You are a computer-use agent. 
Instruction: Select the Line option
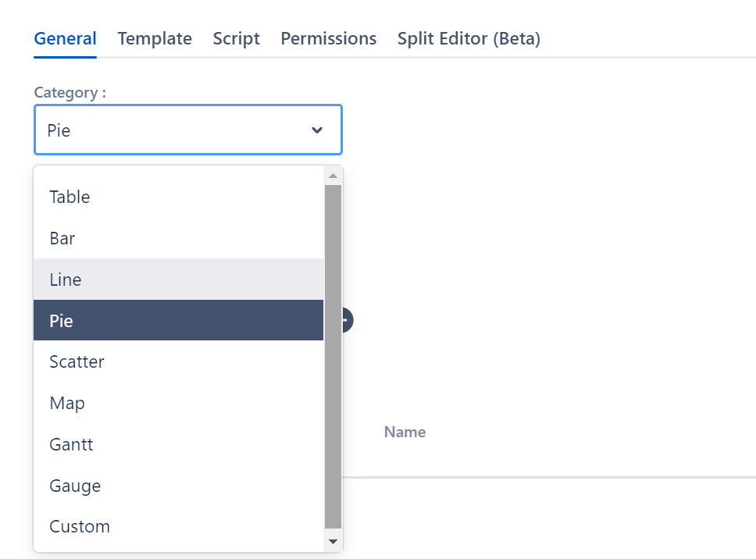178,279
